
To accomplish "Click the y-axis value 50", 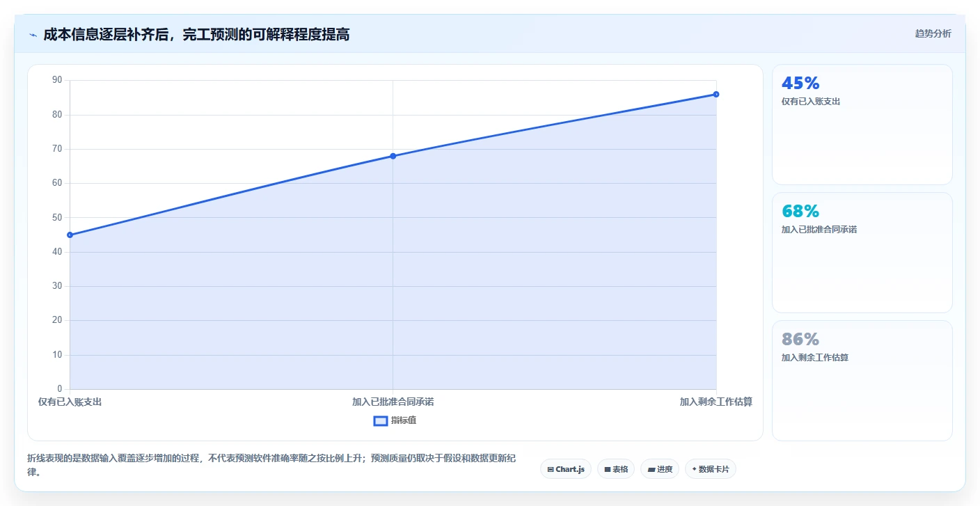I will 57,218.
